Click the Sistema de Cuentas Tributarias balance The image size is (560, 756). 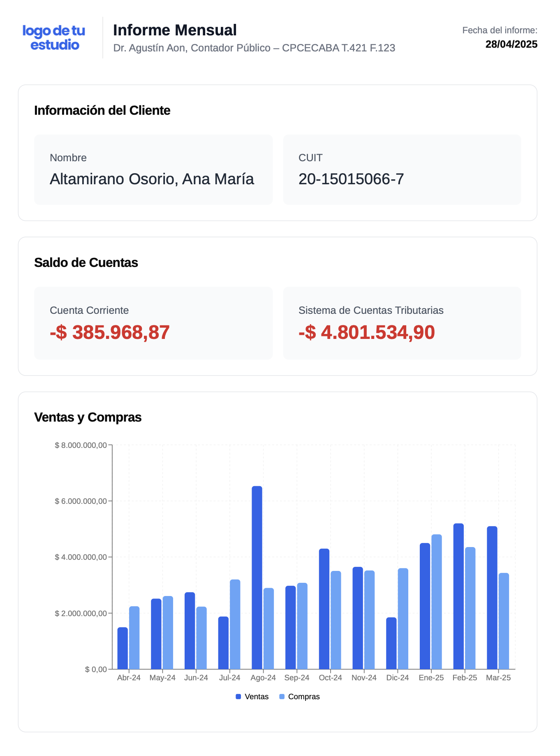coord(366,332)
